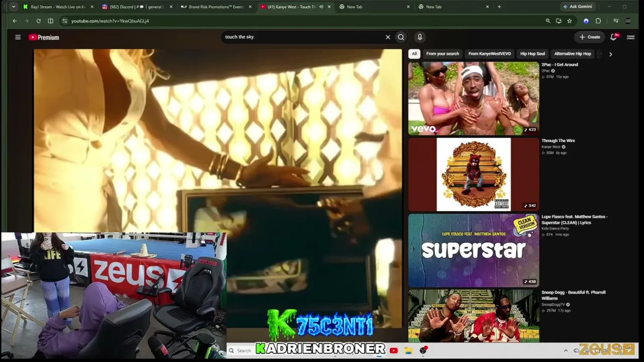Mute the Kanye West tab audio icon
Screen dimensions: 644x362
321,7
